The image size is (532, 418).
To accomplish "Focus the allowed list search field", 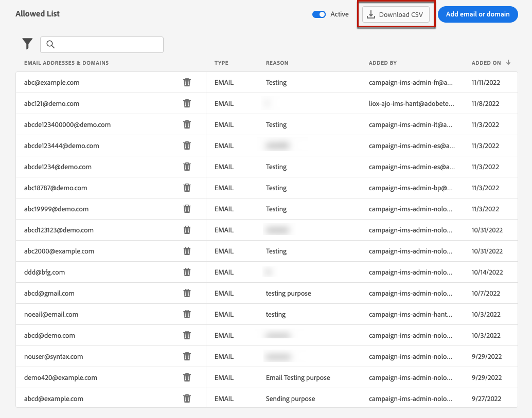I will tap(108, 45).
